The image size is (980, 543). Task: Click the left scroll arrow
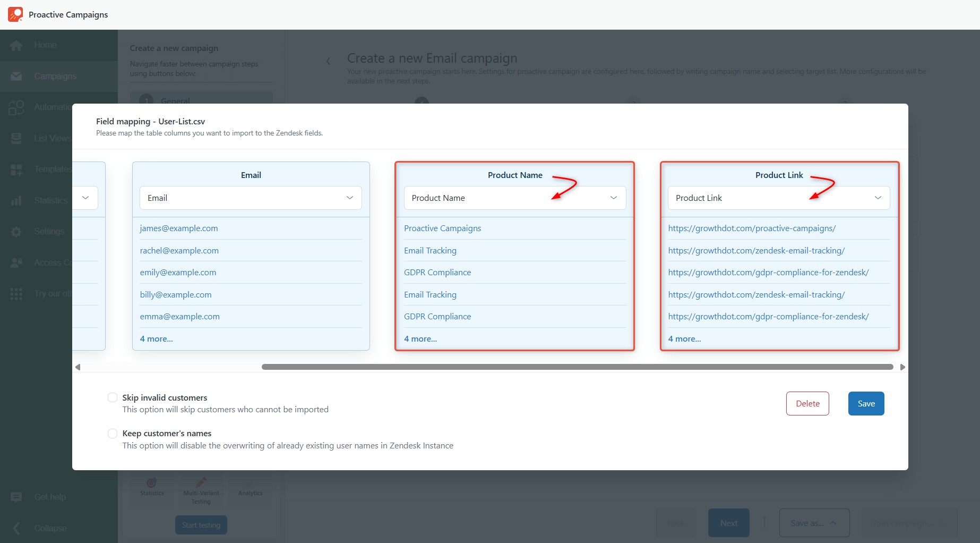coord(78,367)
